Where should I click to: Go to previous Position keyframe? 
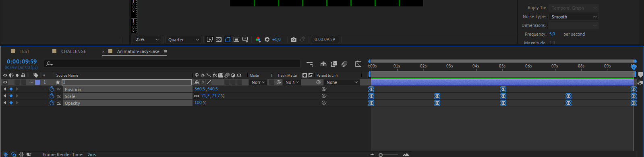(x=5, y=89)
